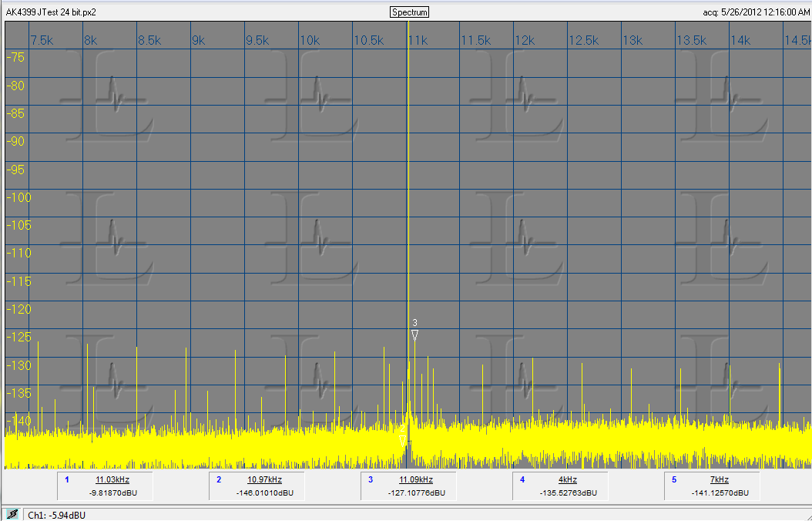Click cursor 2 level -146.01010dBU
The height and width of the screenshot is (521, 812).
pos(264,492)
